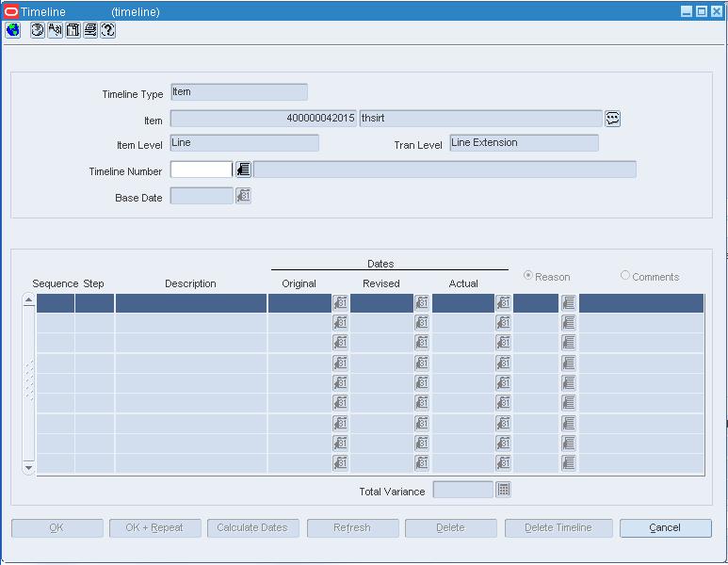Image resolution: width=728 pixels, height=565 pixels.
Task: Select the Reason radio button
Action: (x=528, y=275)
